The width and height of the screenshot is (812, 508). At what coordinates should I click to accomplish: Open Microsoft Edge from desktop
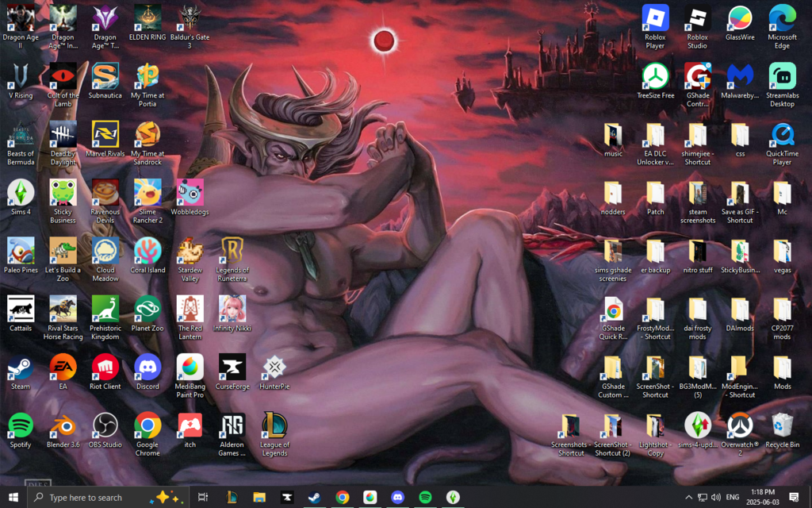(x=783, y=27)
